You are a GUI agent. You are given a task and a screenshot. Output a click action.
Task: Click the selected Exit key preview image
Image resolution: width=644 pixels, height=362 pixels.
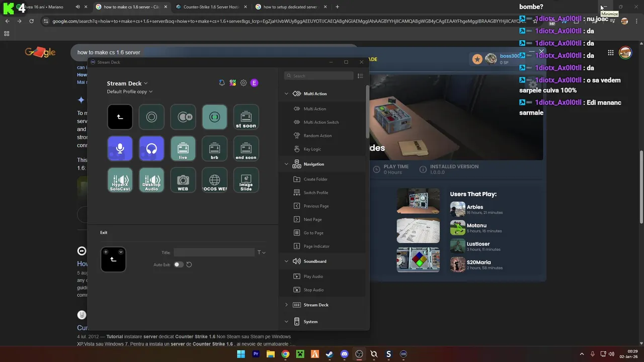pyautogui.click(x=113, y=260)
